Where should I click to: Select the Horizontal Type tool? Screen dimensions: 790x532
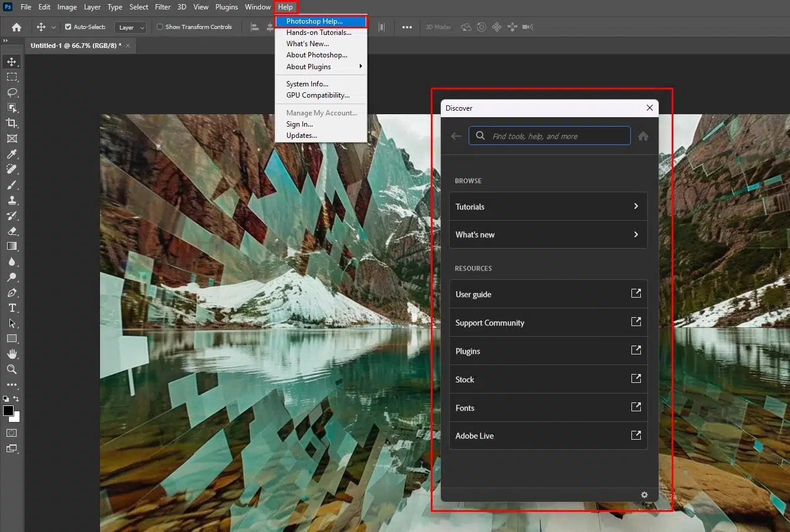tap(12, 308)
